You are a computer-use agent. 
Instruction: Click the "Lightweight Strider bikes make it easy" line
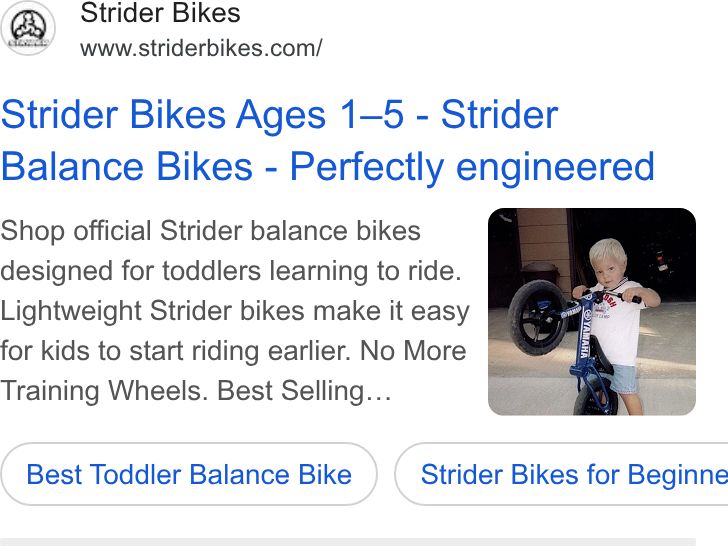235,311
